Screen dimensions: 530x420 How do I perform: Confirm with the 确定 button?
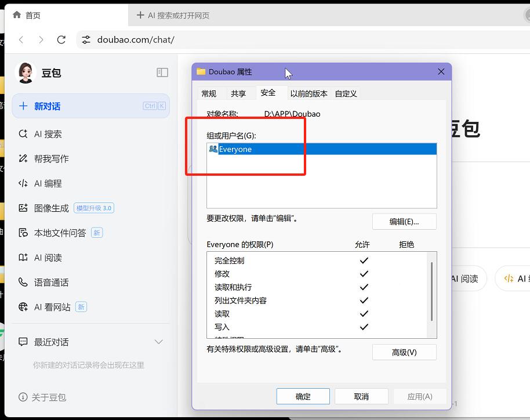pos(303,396)
